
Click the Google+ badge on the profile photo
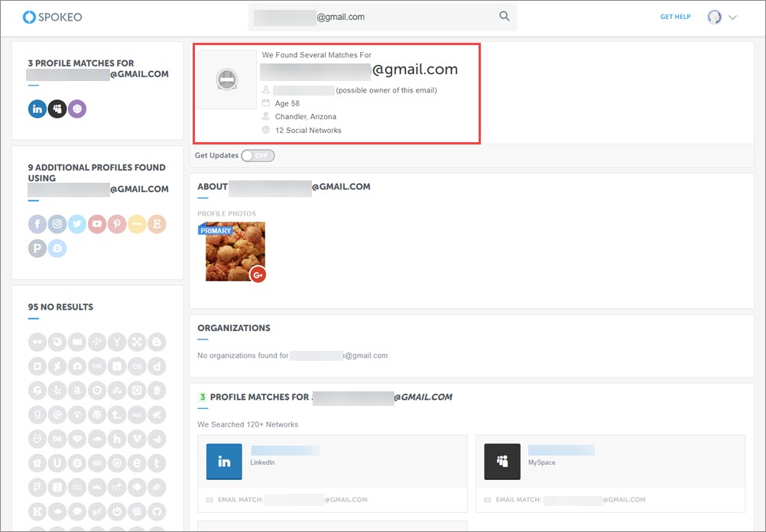coord(258,274)
